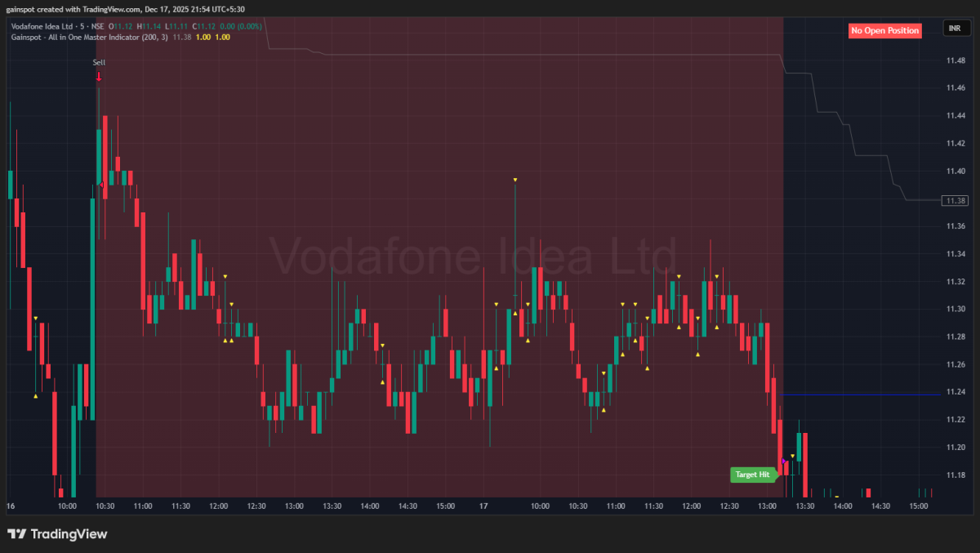Click the 11.48 price axis label
Screen dimensions: 980x553
tap(955, 61)
